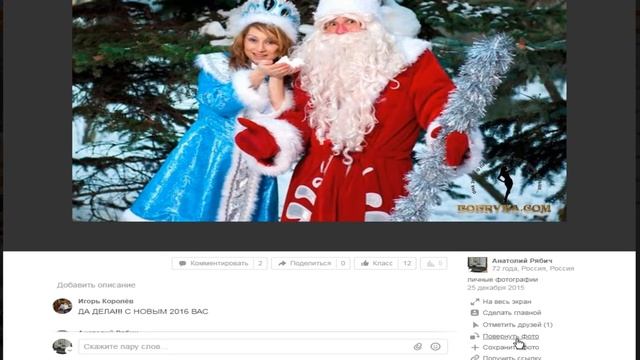The width and height of the screenshot is (640, 360).
Task: Select Сделать главной option
Action: pyautogui.click(x=512, y=313)
